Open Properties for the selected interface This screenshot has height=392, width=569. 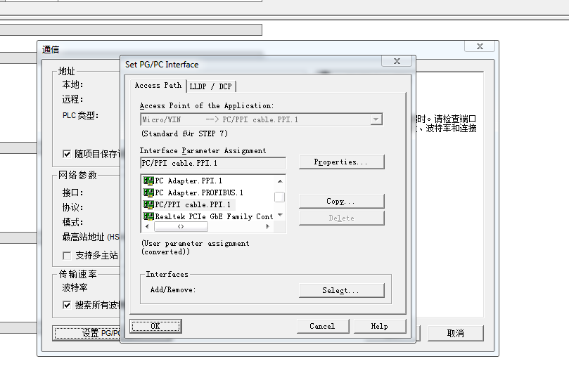click(341, 162)
